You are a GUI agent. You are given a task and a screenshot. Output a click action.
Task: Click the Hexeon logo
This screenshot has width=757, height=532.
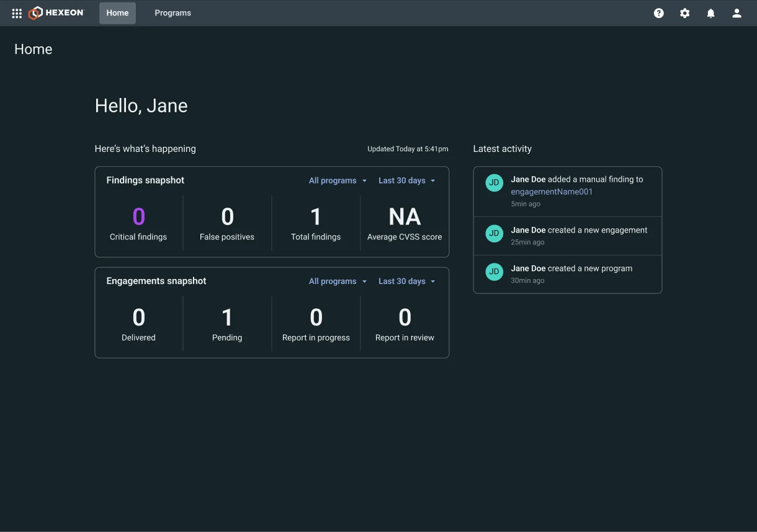[x=56, y=13]
